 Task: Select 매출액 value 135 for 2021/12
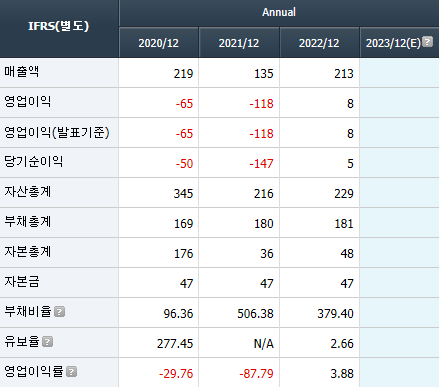tap(264, 74)
